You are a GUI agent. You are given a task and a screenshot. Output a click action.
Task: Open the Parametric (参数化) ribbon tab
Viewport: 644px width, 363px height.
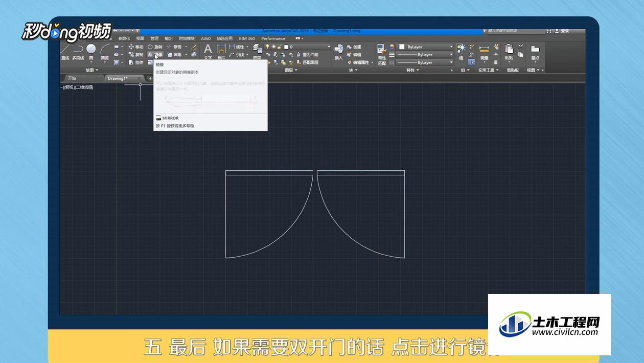[x=124, y=38]
